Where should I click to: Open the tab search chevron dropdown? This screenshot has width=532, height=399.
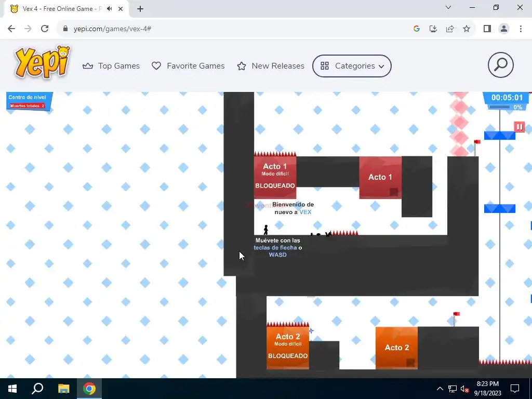(448, 7)
